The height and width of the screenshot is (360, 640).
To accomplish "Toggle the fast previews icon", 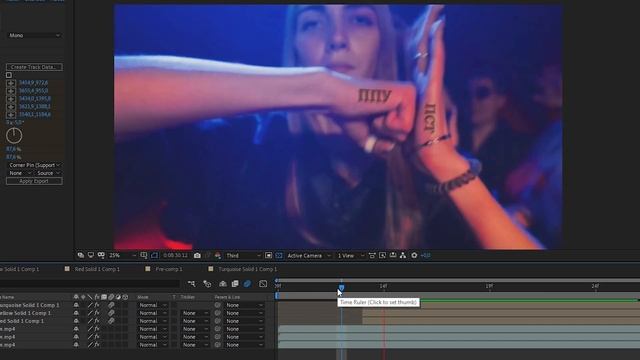I will point(268,256).
